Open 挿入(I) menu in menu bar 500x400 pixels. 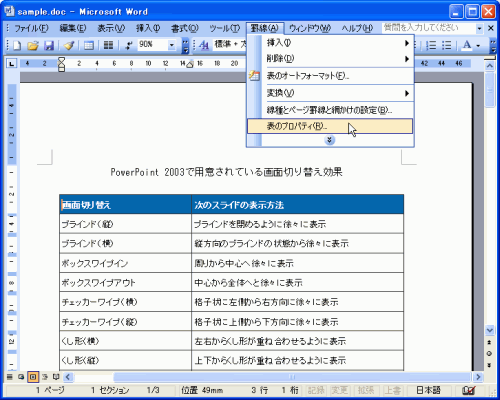[x=148, y=29]
